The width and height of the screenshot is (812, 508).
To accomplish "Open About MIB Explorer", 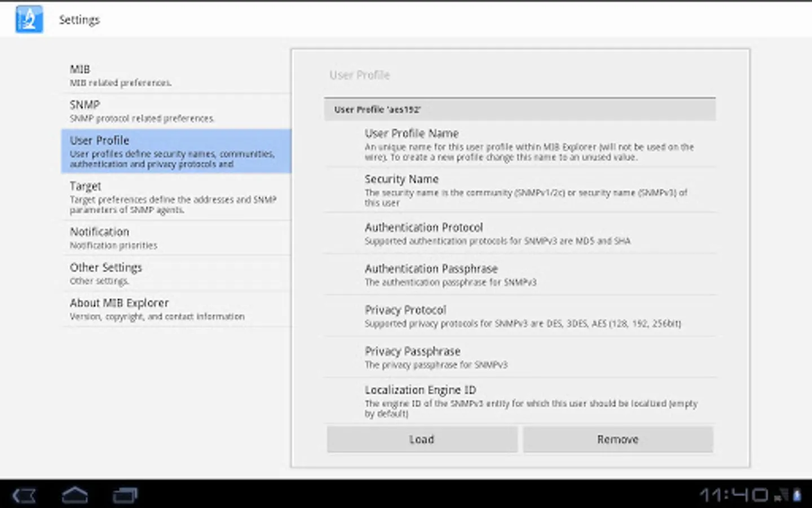I will tap(176, 309).
